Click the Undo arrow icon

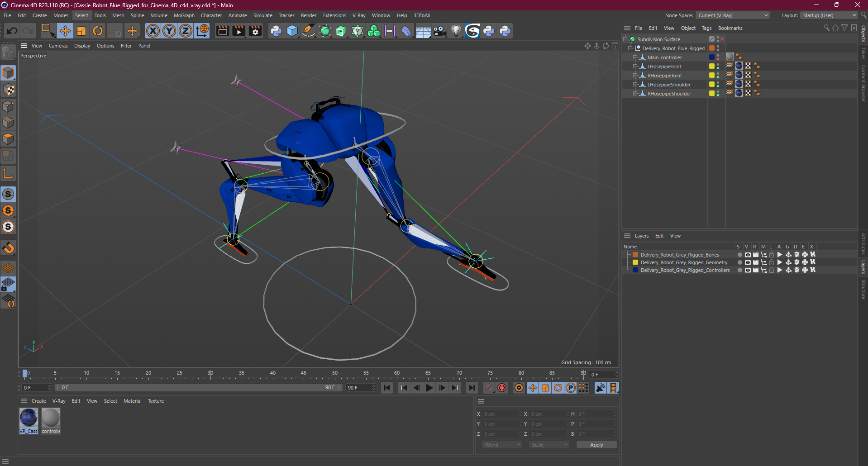pos(12,31)
